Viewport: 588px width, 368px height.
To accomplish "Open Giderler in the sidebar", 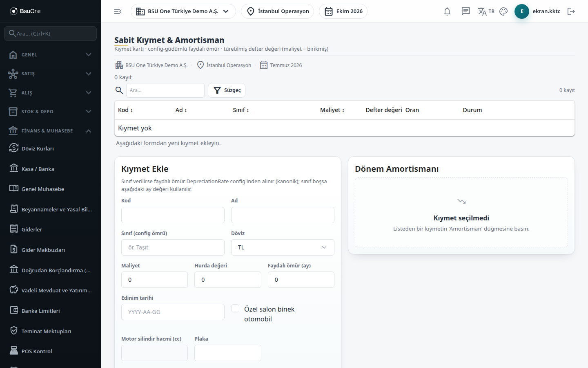I will [51, 229].
